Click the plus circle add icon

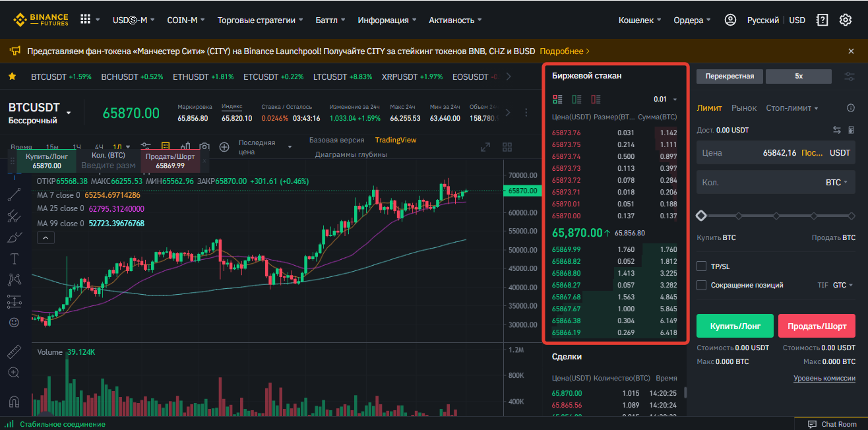click(x=224, y=146)
